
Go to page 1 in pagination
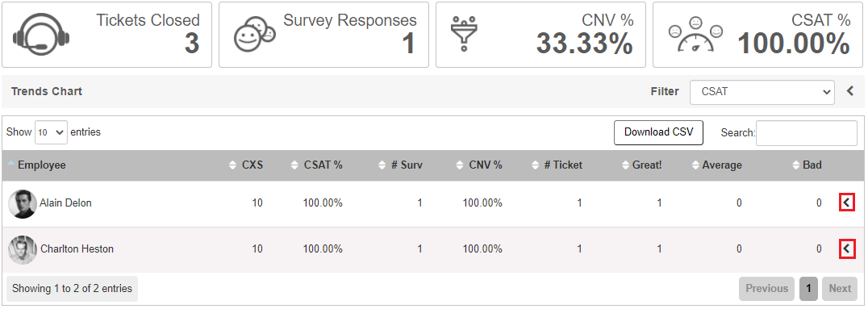pos(809,289)
